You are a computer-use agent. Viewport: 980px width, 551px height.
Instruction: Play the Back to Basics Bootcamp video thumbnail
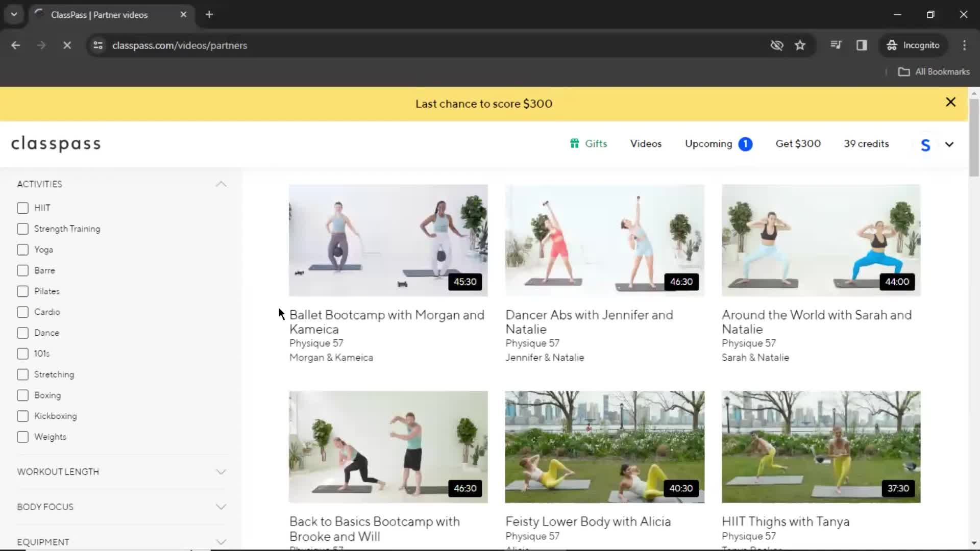click(388, 447)
